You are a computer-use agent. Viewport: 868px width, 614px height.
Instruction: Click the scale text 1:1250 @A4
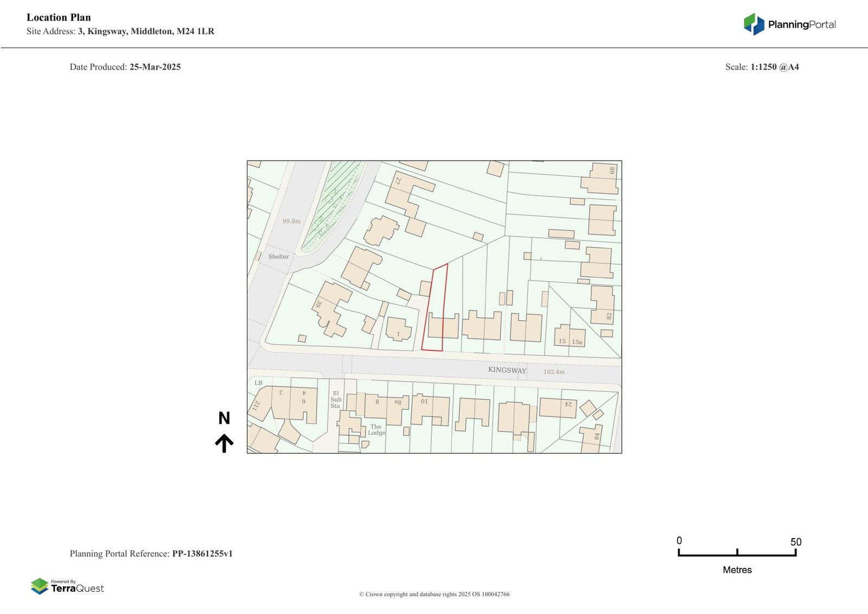coord(774,67)
